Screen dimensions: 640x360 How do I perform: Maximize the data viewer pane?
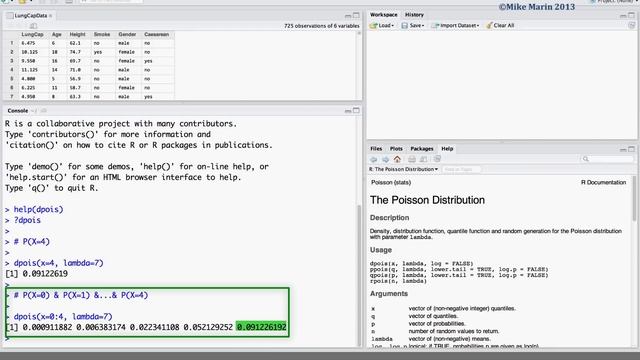click(x=356, y=15)
